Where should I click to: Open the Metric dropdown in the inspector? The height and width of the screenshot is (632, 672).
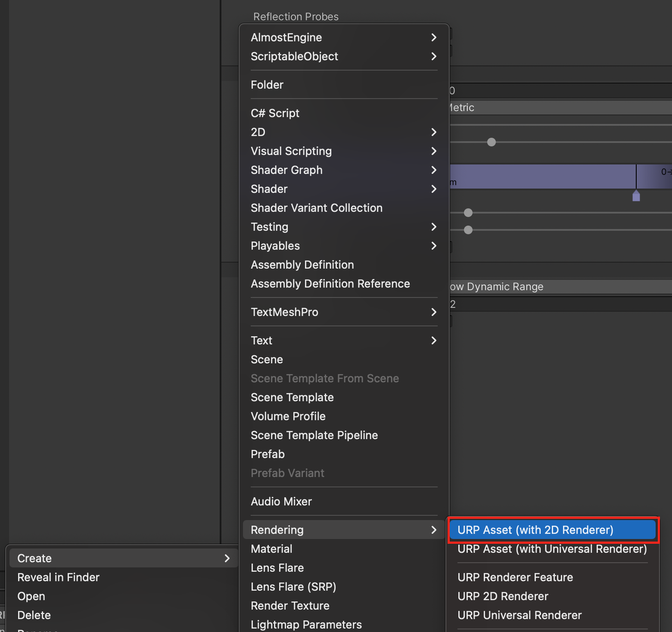point(560,108)
